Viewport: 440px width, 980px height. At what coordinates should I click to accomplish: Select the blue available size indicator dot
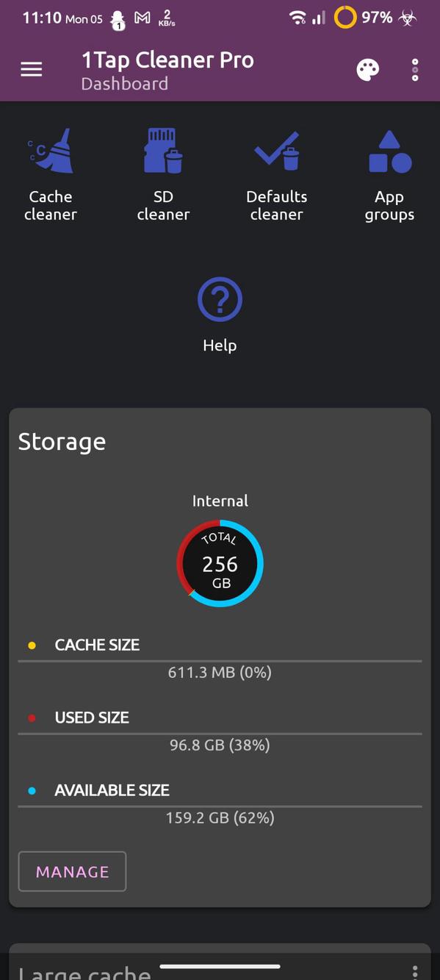point(30,790)
